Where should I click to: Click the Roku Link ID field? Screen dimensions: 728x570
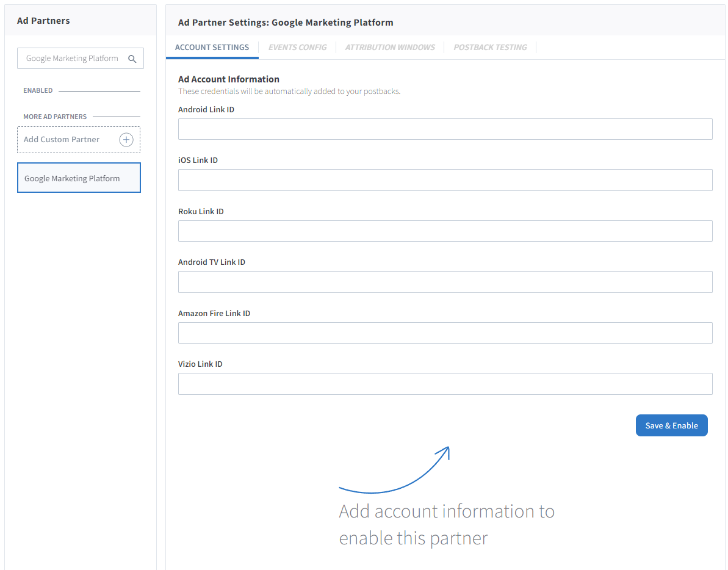[445, 231]
